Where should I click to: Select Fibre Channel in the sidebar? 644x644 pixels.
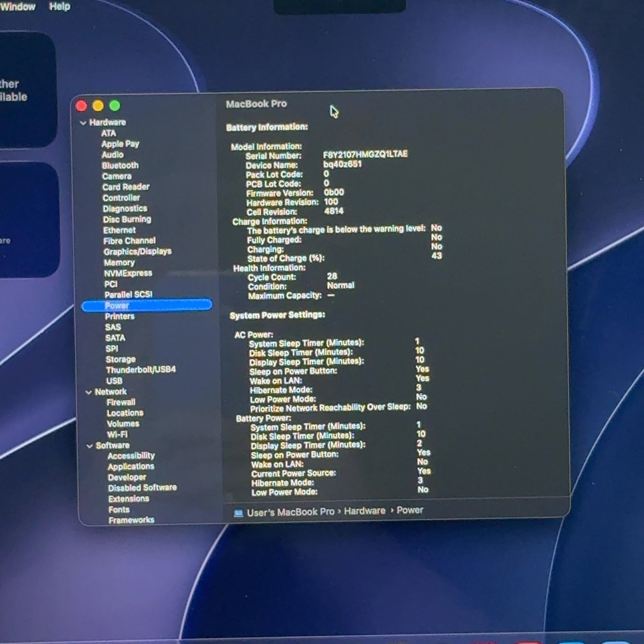(130, 241)
